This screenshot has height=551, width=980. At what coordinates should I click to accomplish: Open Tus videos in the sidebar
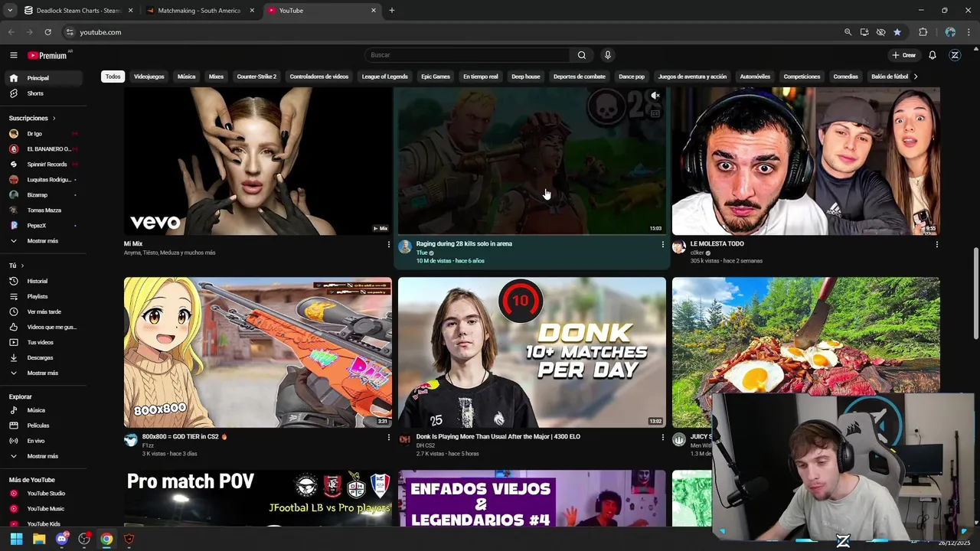(x=40, y=342)
